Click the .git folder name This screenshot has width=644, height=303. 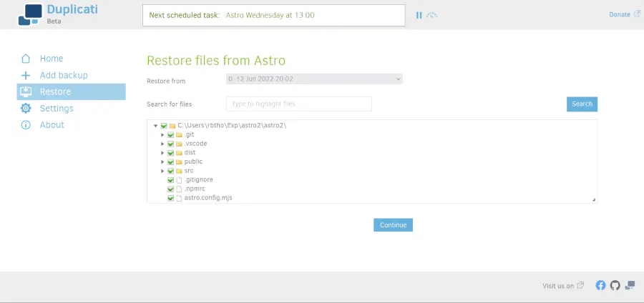pos(190,135)
